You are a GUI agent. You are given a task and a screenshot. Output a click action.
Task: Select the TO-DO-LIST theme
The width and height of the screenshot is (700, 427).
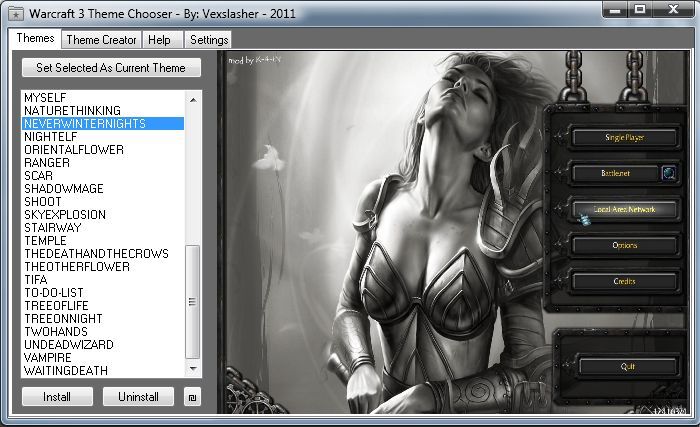(x=103, y=293)
